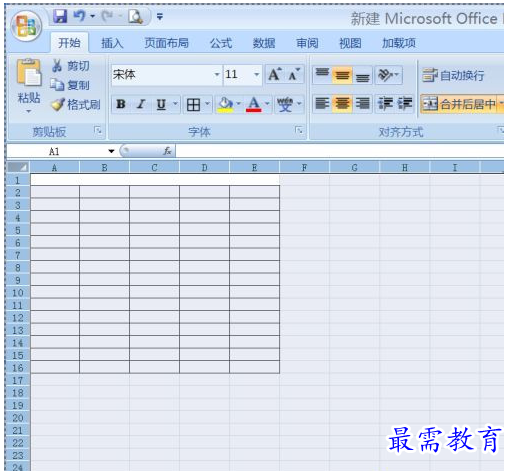The image size is (510, 471).
Task: Toggle middle vertical alignment
Action: coord(342,75)
